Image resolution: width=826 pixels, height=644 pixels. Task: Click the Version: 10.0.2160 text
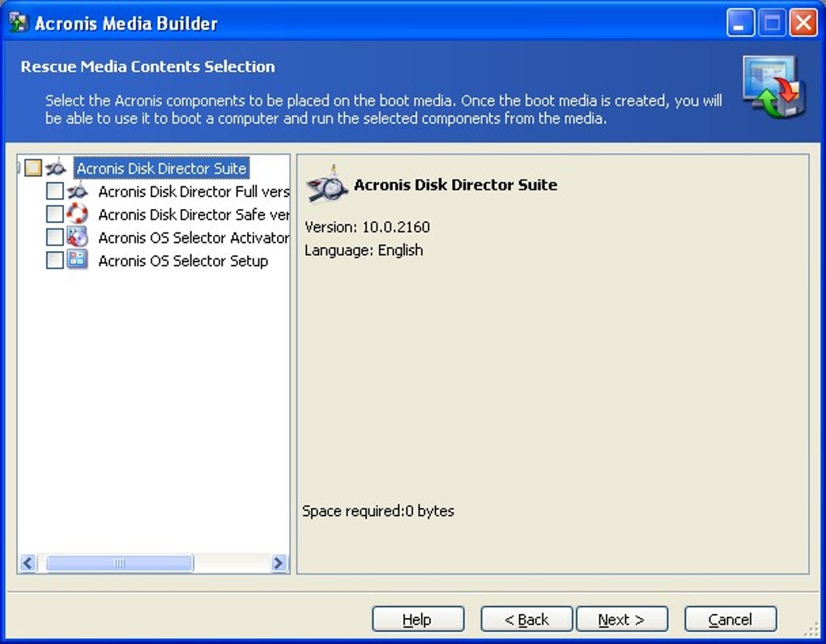point(367,227)
